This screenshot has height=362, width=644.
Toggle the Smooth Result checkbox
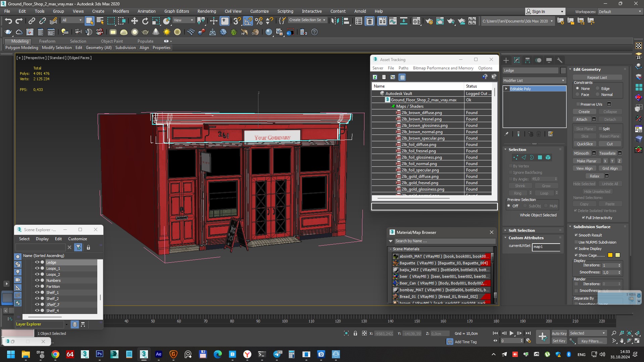click(x=576, y=235)
